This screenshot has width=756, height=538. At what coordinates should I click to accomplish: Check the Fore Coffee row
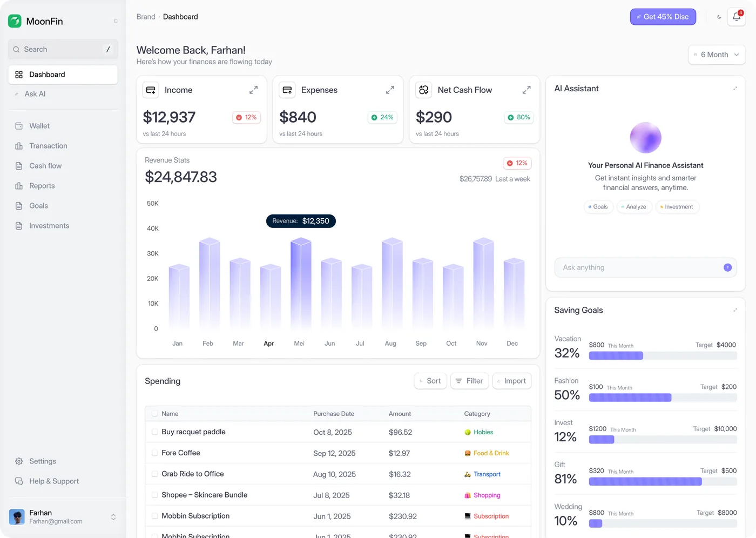tap(155, 453)
